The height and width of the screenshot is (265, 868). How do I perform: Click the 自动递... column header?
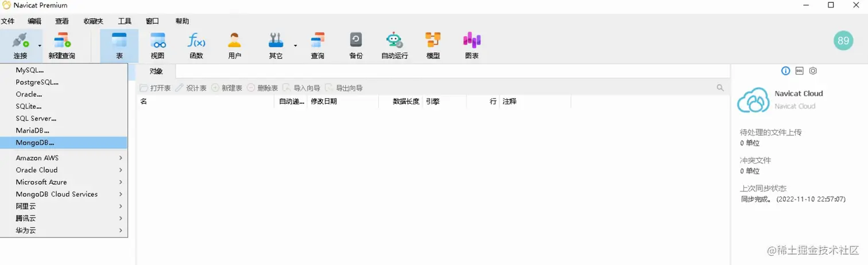click(x=291, y=101)
